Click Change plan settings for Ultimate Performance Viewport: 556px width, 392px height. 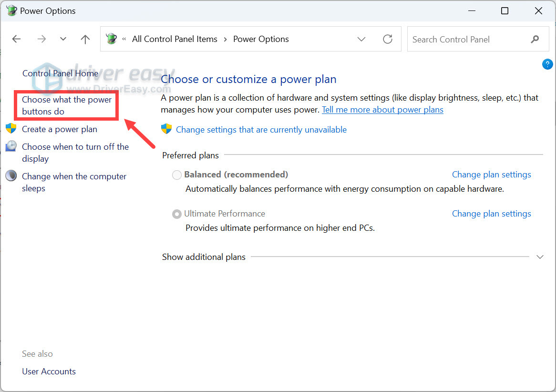click(x=492, y=213)
